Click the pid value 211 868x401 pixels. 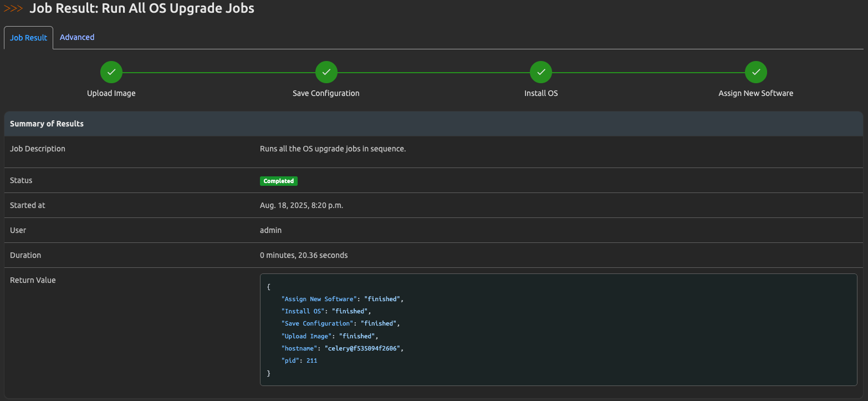[312, 360]
